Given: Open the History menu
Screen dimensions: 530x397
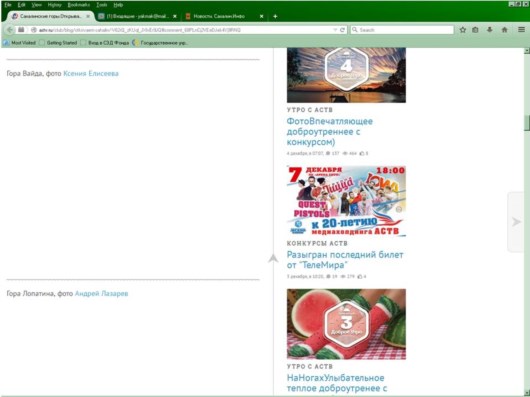Looking at the screenshot, I should (x=54, y=5).
